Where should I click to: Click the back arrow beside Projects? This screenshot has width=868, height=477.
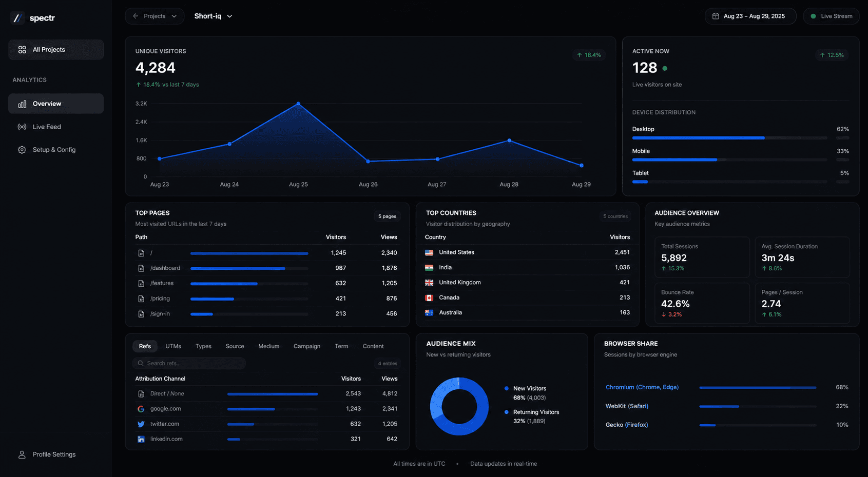(136, 16)
